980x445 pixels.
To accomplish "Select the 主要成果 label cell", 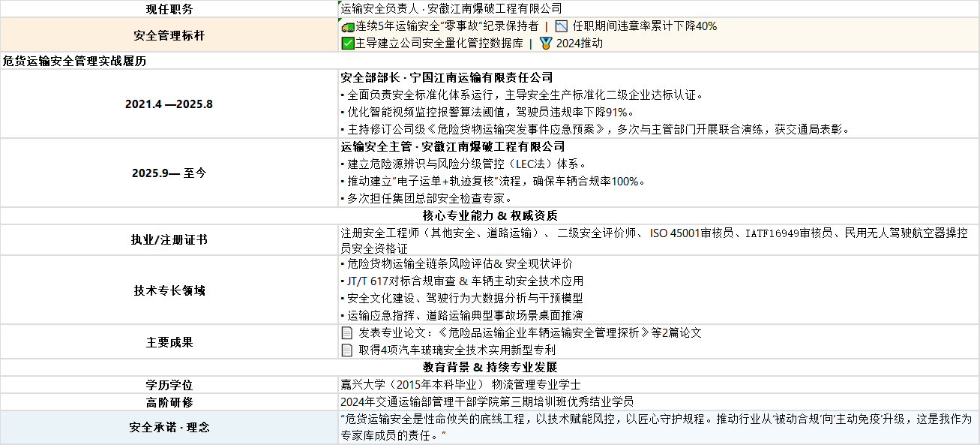I will pyautogui.click(x=169, y=342).
